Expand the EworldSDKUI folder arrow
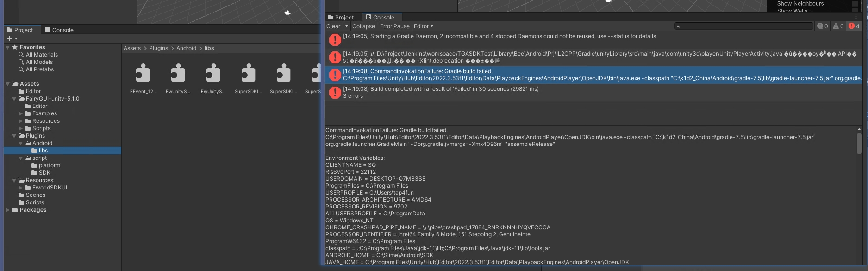 pyautogui.click(x=21, y=188)
